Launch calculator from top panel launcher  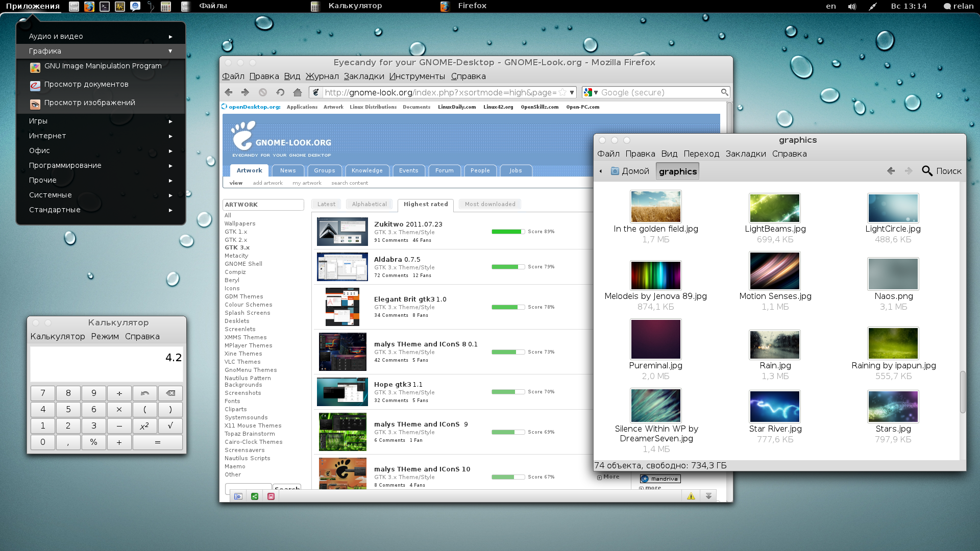[x=165, y=7]
